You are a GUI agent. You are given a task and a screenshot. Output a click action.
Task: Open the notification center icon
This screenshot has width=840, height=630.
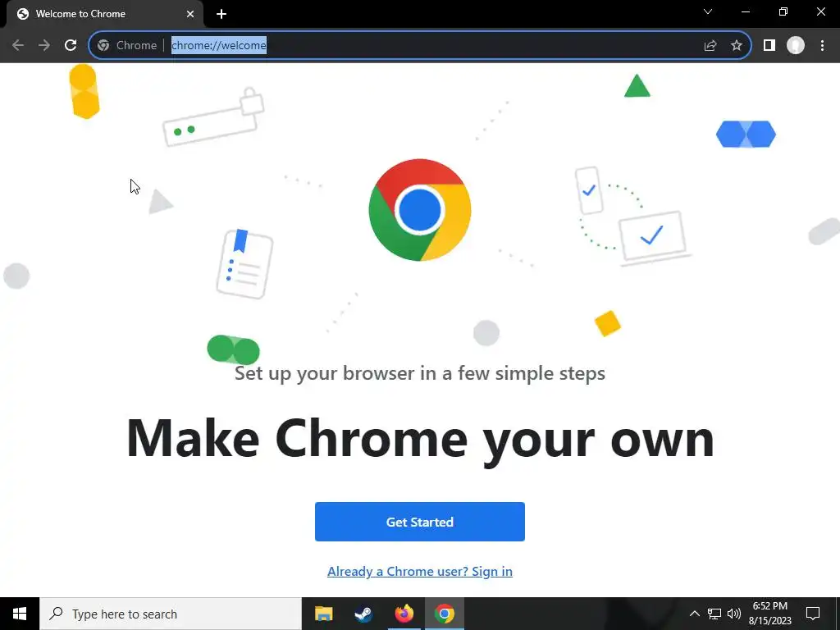click(x=813, y=614)
